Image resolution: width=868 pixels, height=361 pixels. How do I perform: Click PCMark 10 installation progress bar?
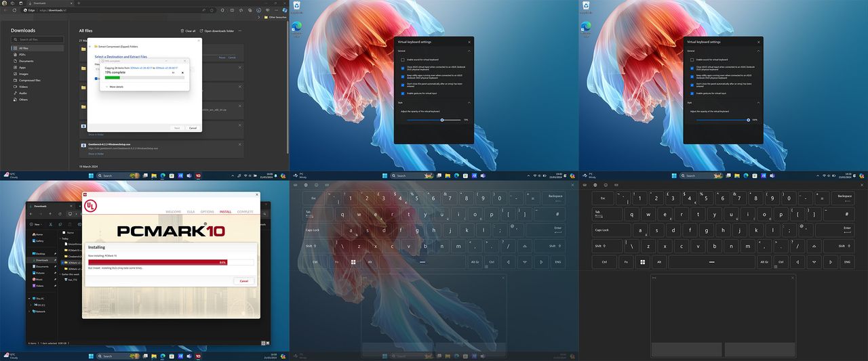tap(171, 261)
